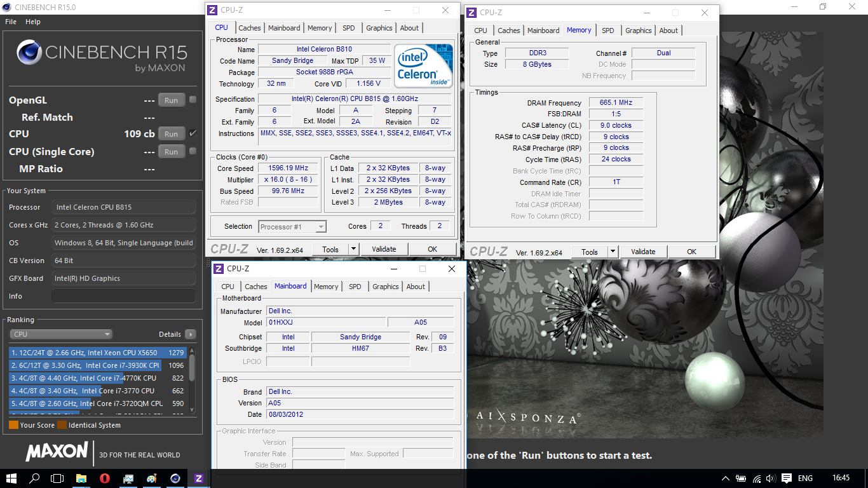868x488 pixels.
Task: Switch to CPU-Z taskbar icon
Action: (x=199, y=478)
